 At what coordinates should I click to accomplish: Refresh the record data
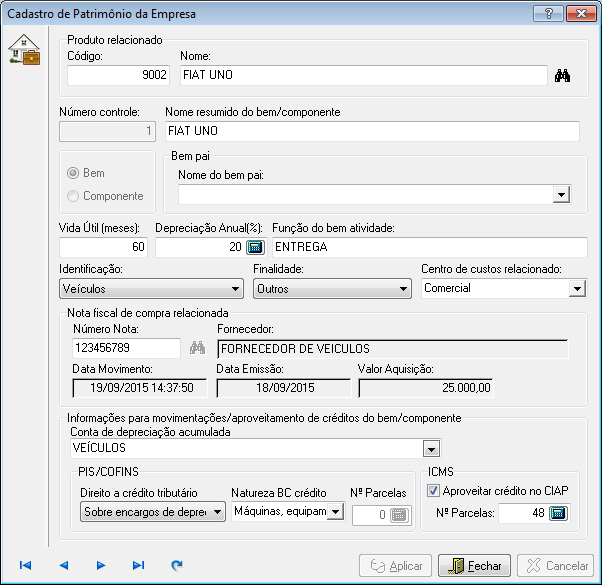[x=177, y=565]
